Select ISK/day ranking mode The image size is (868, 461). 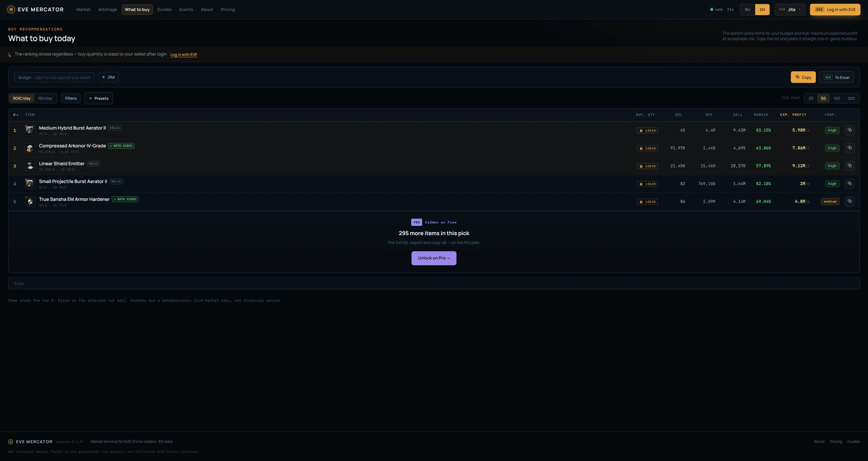45,98
